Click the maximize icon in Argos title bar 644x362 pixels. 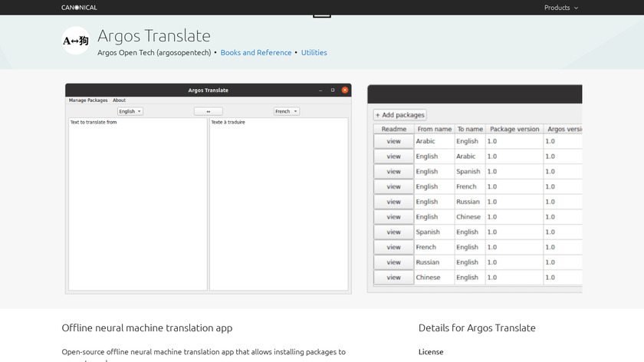[x=333, y=90]
